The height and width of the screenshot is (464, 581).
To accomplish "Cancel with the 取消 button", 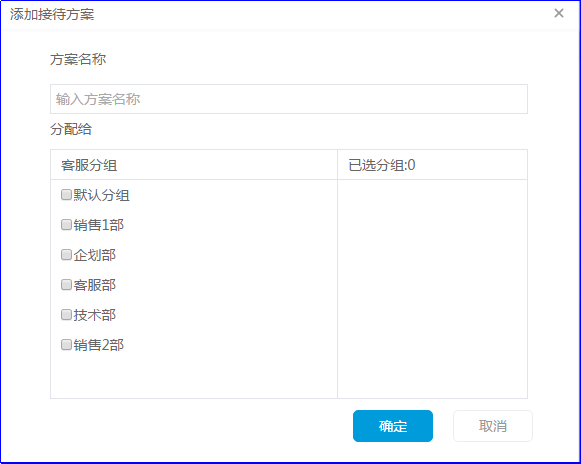I will (x=493, y=426).
